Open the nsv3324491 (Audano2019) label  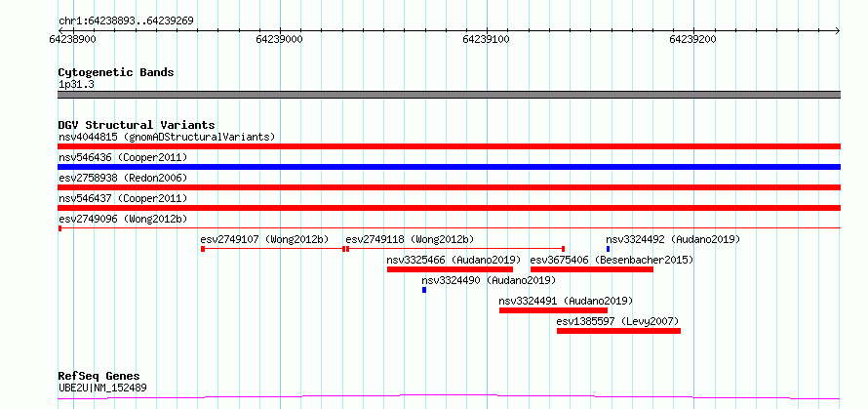(566, 301)
